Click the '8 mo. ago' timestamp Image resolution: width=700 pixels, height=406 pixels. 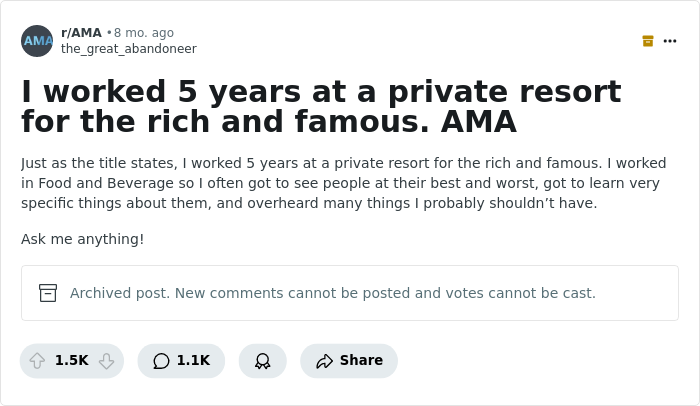click(144, 33)
